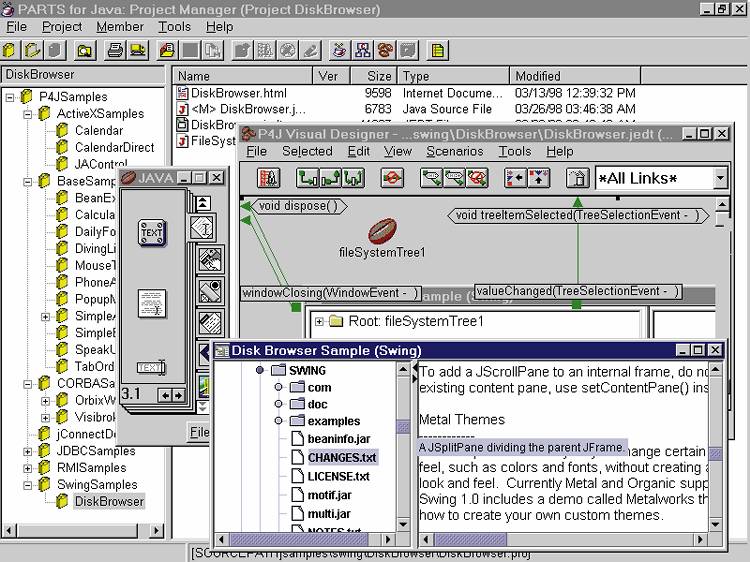Viewport: 750px width, 562px height.
Task: Click the open-folder project icon in main toolbar
Action: (x=33, y=50)
